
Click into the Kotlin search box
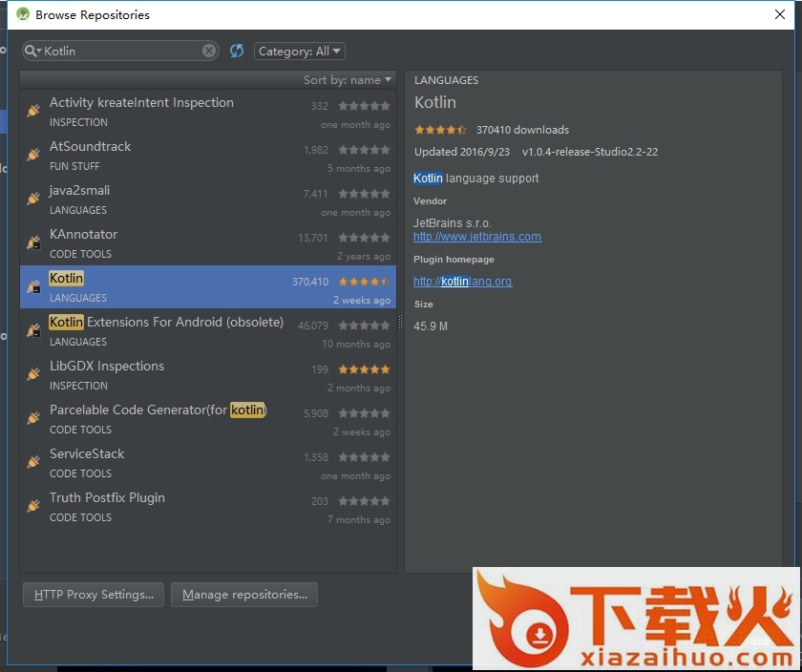pos(120,51)
